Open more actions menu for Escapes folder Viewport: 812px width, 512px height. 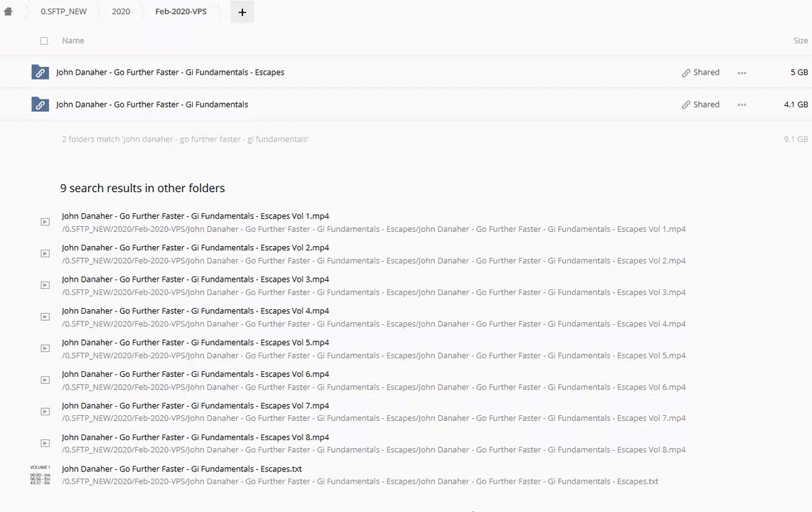742,73
